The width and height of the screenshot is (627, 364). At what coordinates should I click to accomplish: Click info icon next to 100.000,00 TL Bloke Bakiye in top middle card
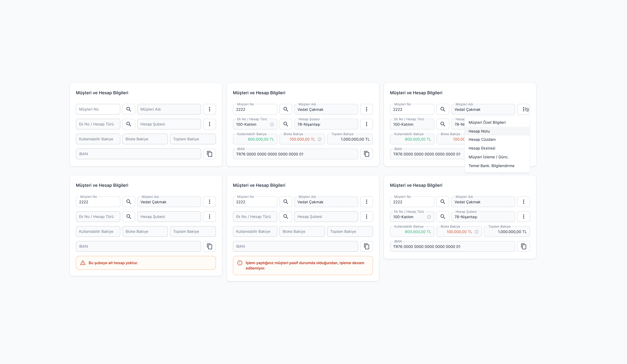click(x=319, y=139)
